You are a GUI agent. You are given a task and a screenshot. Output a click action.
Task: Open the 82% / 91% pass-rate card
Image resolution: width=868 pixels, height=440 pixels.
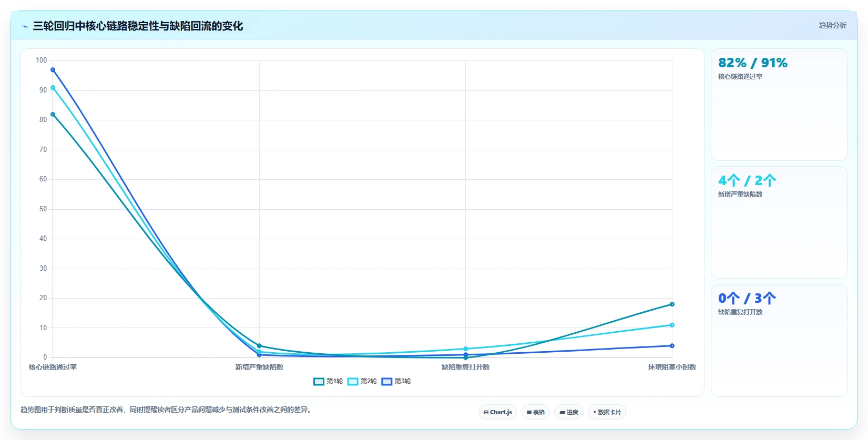tap(779, 105)
